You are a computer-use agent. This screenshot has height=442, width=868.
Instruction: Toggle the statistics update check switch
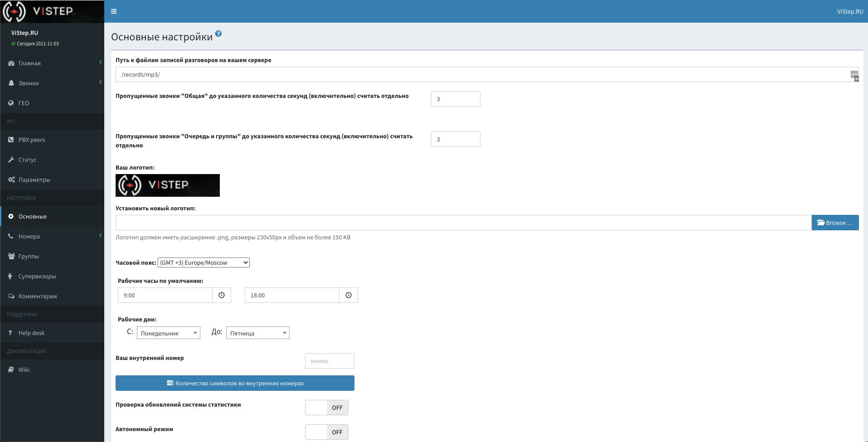tap(326, 408)
